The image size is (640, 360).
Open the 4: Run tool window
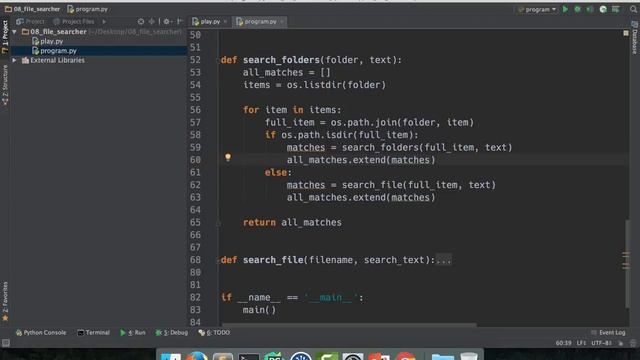pyautogui.click(x=133, y=333)
